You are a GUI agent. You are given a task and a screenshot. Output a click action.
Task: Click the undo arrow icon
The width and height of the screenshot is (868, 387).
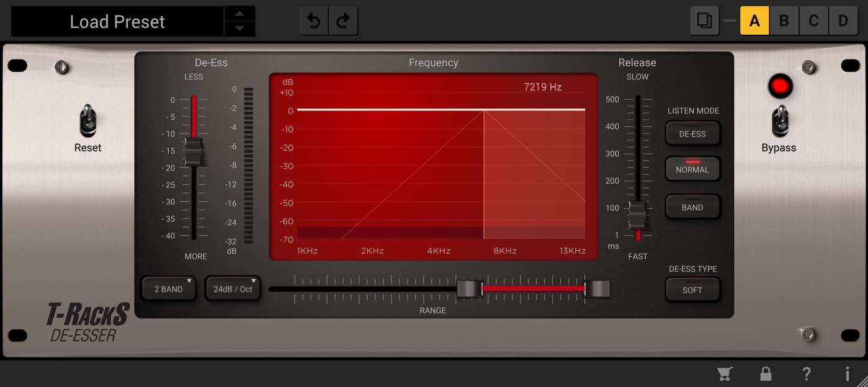point(314,22)
